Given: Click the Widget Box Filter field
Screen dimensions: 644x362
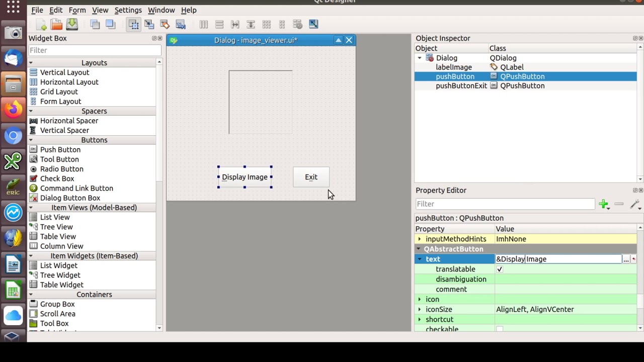Looking at the screenshot, I should [x=95, y=50].
